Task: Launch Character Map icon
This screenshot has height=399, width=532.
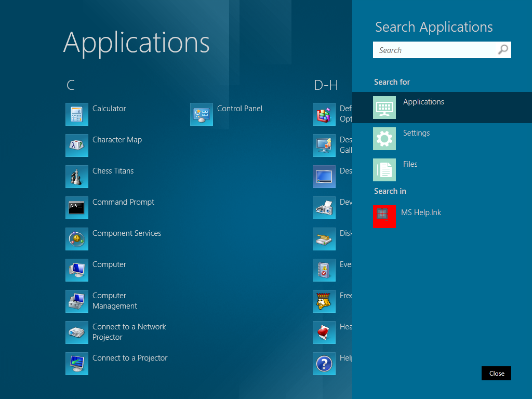Action: coord(77,145)
